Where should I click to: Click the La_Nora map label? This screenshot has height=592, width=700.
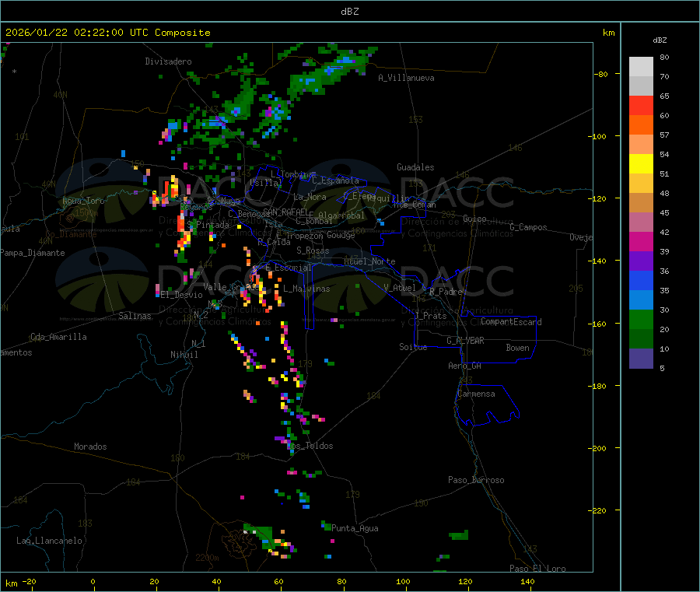click(310, 197)
